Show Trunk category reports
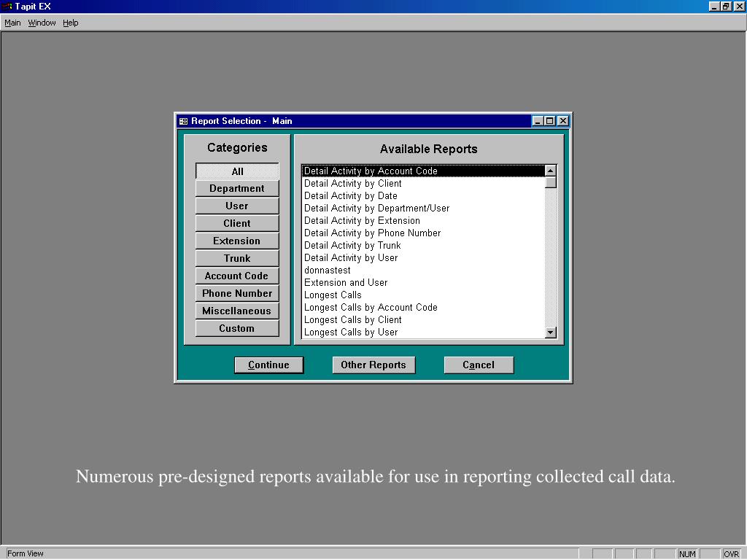 (x=237, y=258)
